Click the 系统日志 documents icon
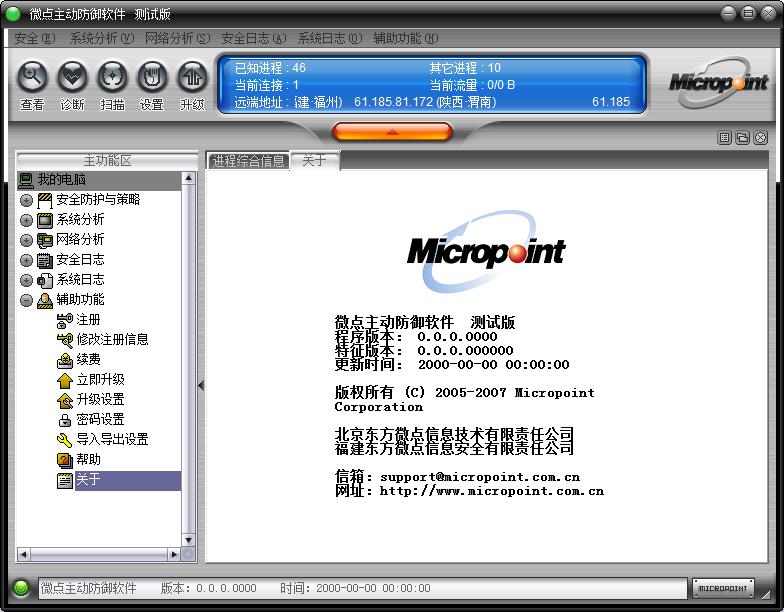Screen dimensions: 784x612 [45, 280]
